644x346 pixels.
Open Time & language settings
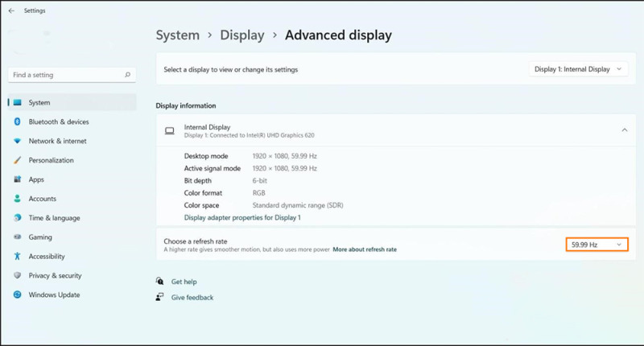54,218
